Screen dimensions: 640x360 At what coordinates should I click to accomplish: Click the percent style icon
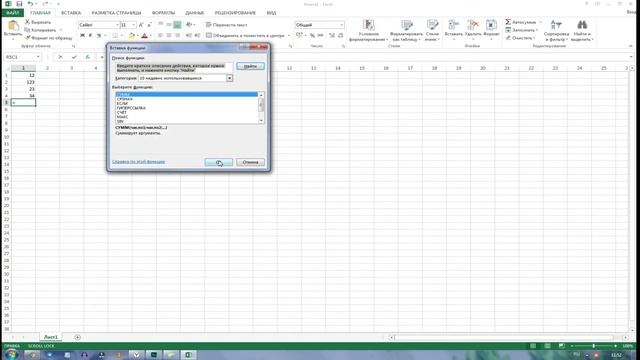click(312, 36)
